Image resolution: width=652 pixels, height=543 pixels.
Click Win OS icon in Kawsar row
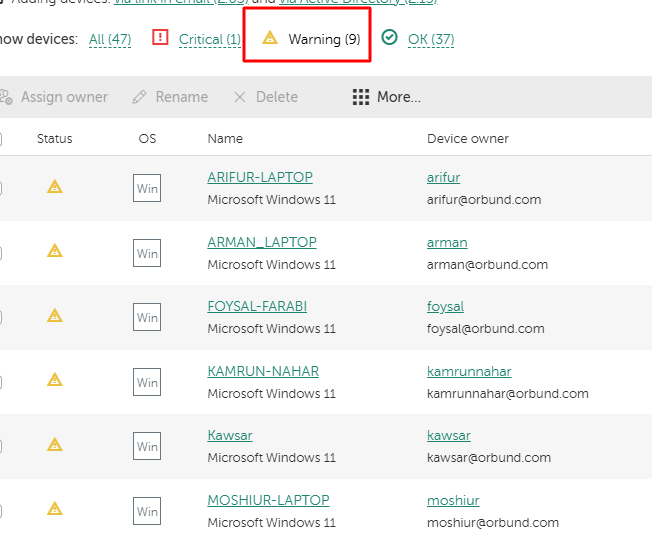(147, 446)
